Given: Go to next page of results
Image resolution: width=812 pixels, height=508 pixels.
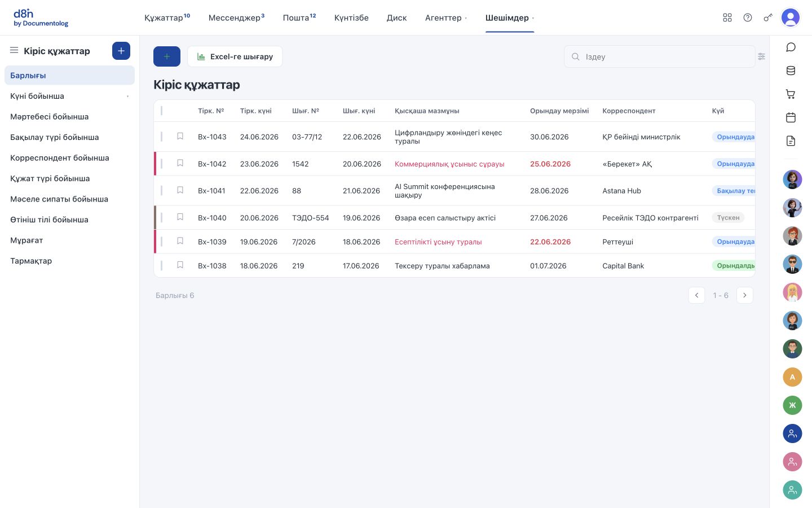Looking at the screenshot, I should (745, 295).
